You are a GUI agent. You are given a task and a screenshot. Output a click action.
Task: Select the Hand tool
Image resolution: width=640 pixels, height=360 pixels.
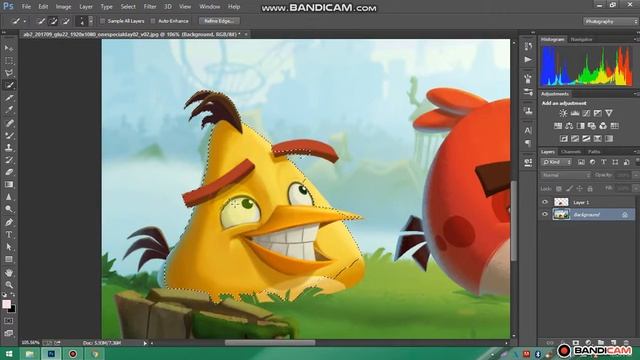tap(9, 273)
